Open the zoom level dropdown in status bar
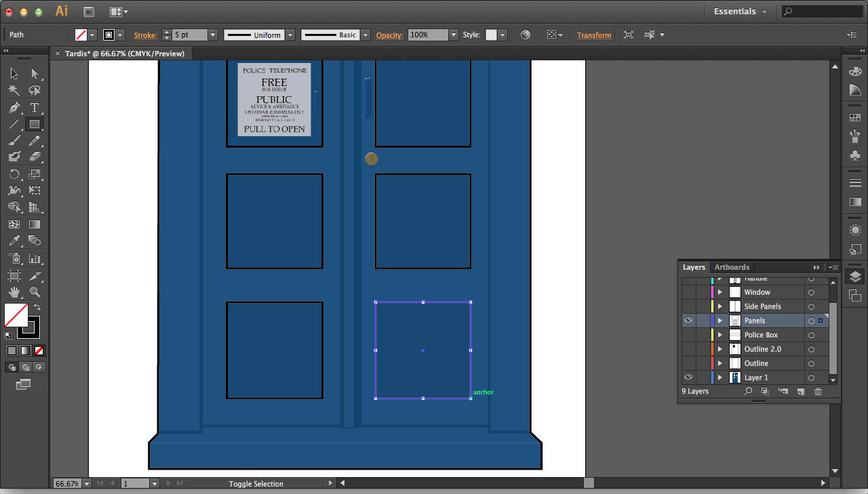Image resolution: width=868 pixels, height=494 pixels. (x=86, y=484)
